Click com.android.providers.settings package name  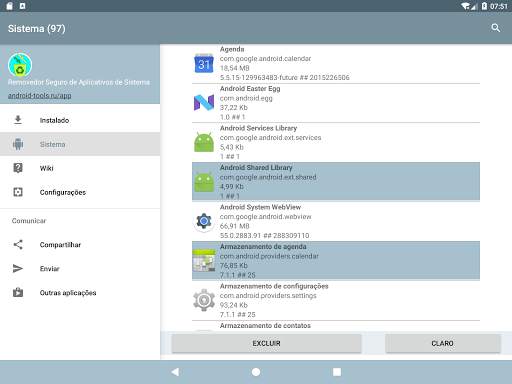(268, 296)
